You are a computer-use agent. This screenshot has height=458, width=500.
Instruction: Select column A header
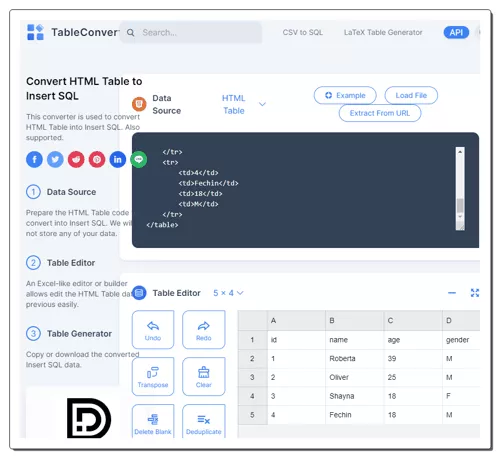(296, 320)
